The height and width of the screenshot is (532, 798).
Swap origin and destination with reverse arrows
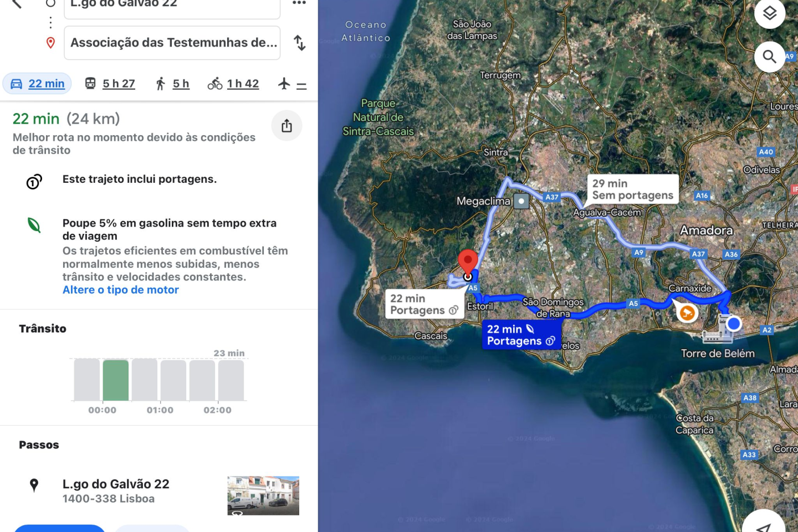300,43
